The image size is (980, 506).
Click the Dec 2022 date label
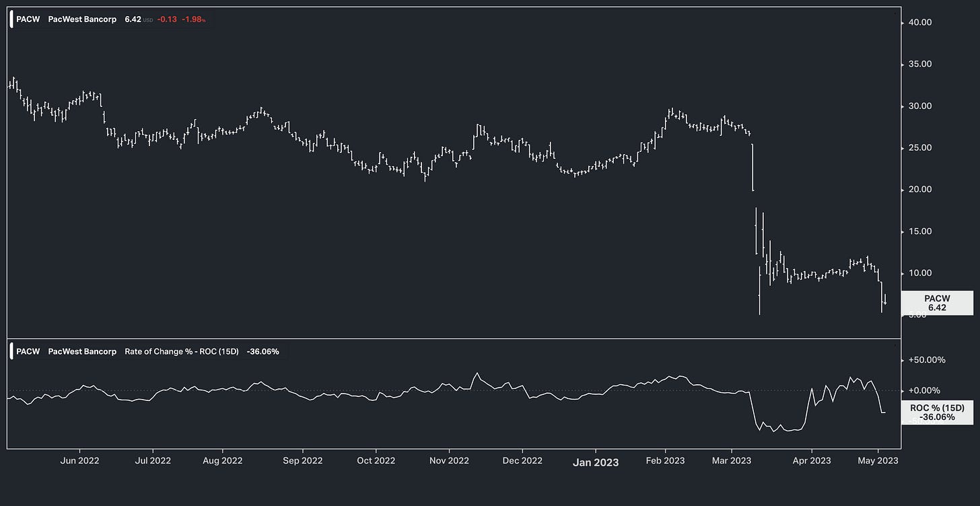click(522, 460)
